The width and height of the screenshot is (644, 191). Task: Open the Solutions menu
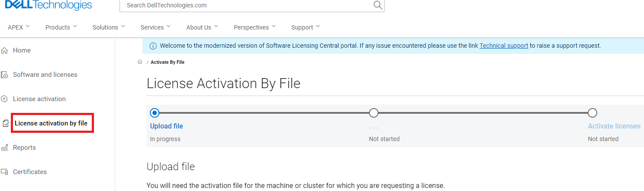click(x=109, y=27)
